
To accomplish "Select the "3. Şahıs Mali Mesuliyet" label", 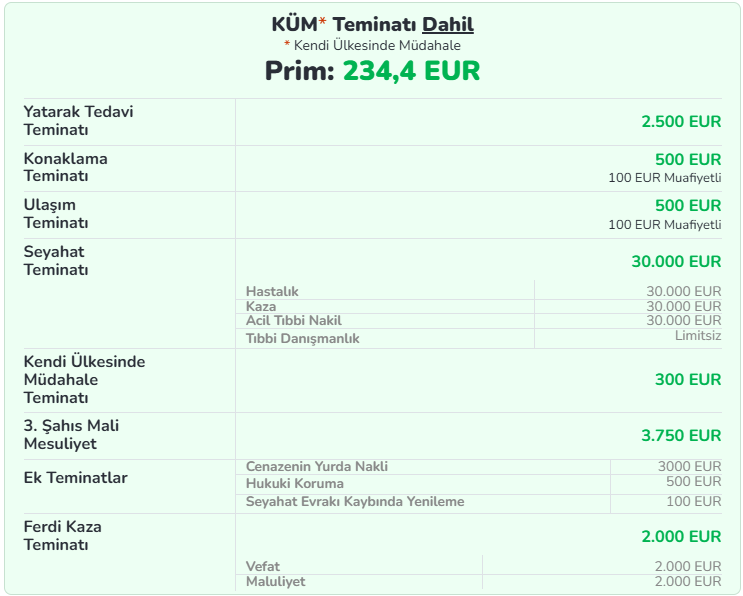I will (x=71, y=435).
